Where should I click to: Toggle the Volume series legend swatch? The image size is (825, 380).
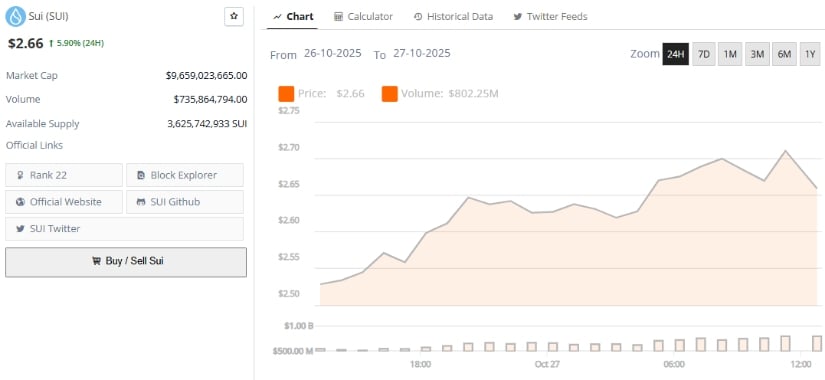[x=390, y=94]
